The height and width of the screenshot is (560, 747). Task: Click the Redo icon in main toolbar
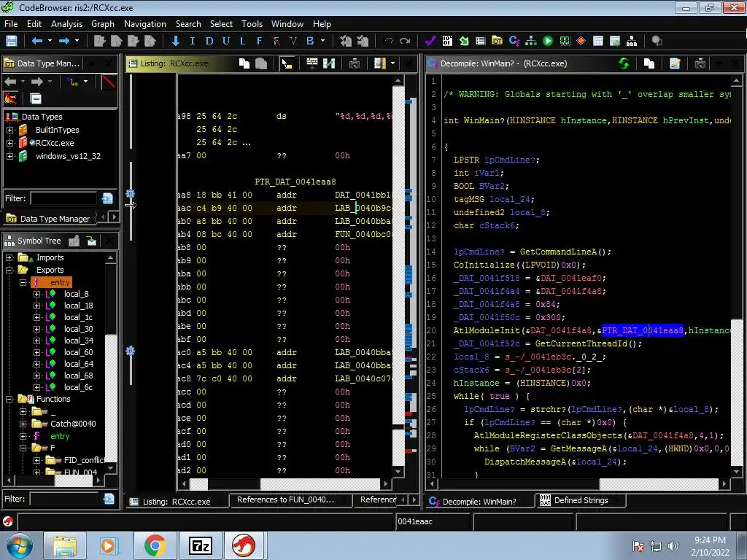405,41
